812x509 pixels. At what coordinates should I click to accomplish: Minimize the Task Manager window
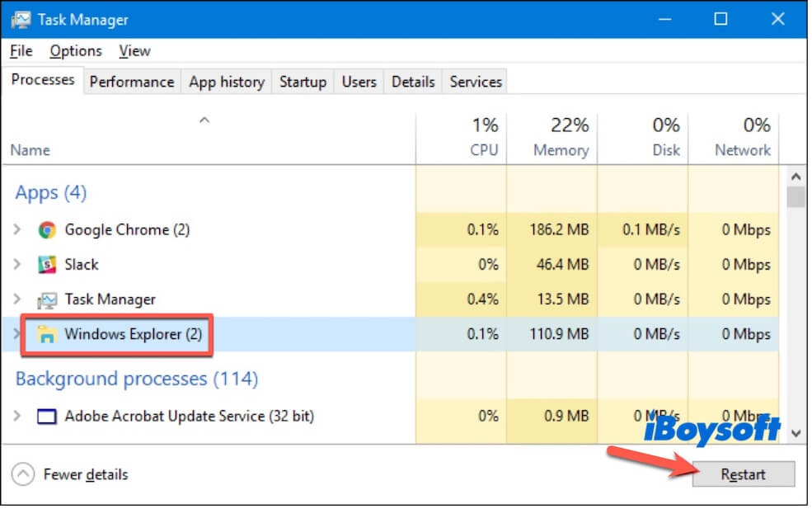point(665,20)
